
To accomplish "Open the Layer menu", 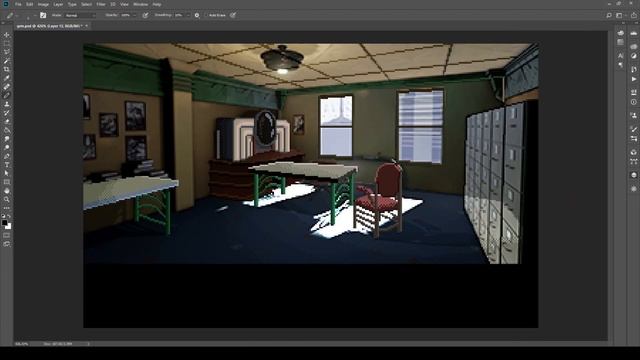I will point(58,4).
